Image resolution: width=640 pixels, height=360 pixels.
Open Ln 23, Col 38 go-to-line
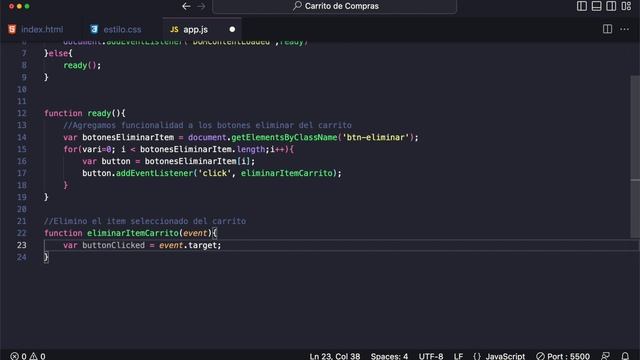click(335, 356)
